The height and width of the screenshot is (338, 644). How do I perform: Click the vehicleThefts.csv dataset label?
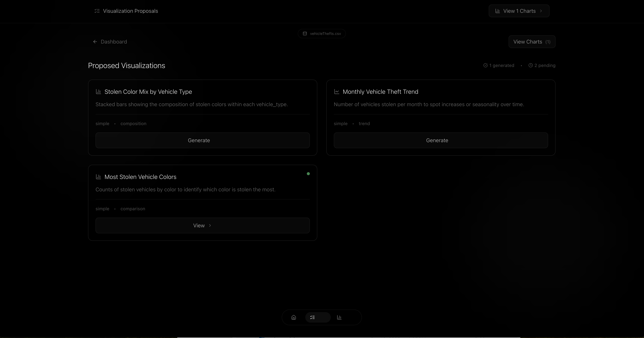(325, 34)
